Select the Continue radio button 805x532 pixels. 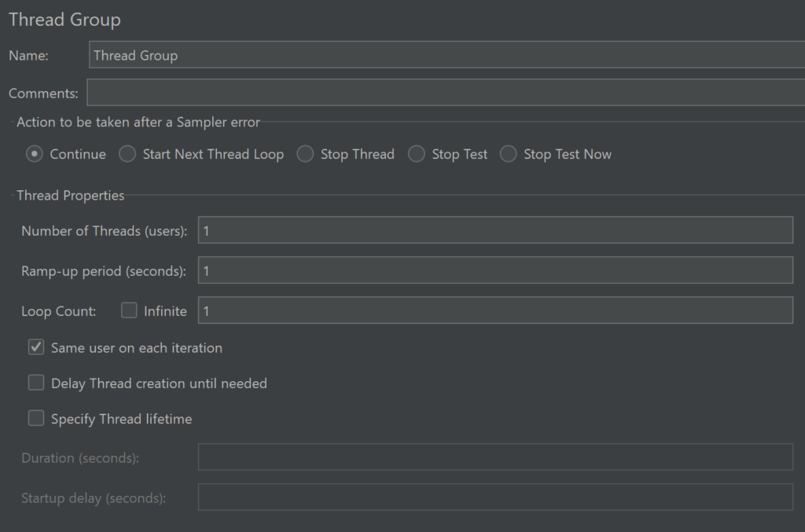(35, 154)
